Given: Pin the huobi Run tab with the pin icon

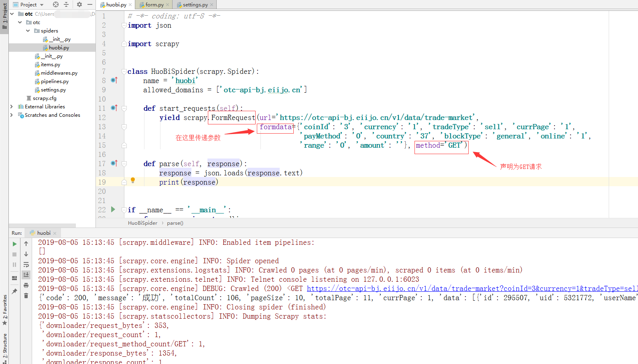Looking at the screenshot, I should pyautogui.click(x=14, y=291).
